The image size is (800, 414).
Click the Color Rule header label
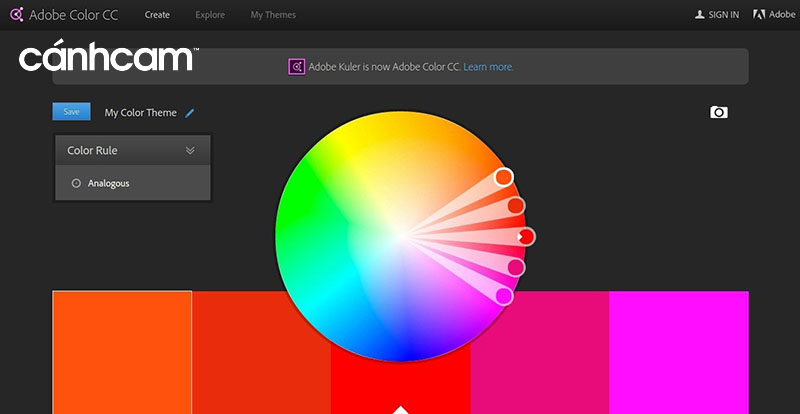pyautogui.click(x=92, y=151)
